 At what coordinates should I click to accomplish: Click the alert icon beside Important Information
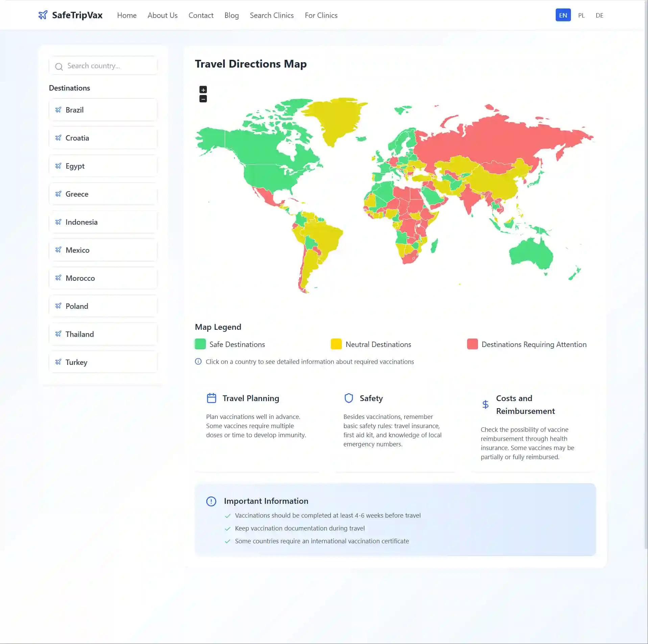point(211,501)
